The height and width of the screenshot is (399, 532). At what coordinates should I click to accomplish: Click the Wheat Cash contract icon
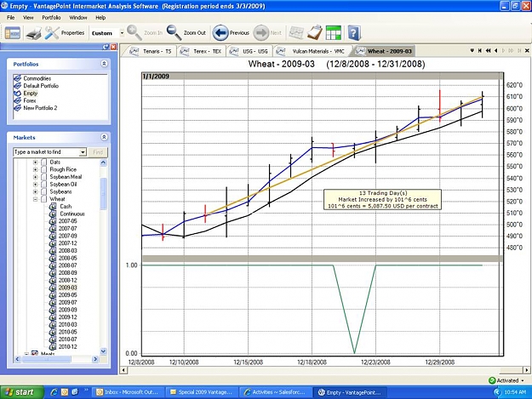click(x=53, y=207)
